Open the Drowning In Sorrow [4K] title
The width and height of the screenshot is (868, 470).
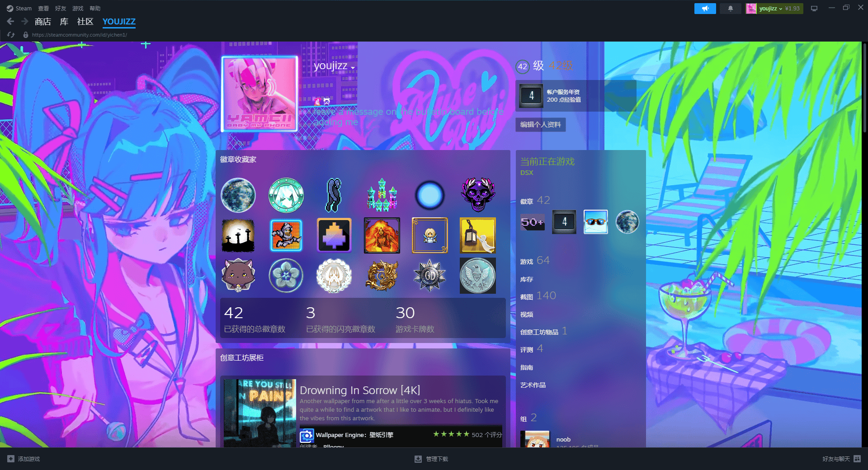point(360,390)
